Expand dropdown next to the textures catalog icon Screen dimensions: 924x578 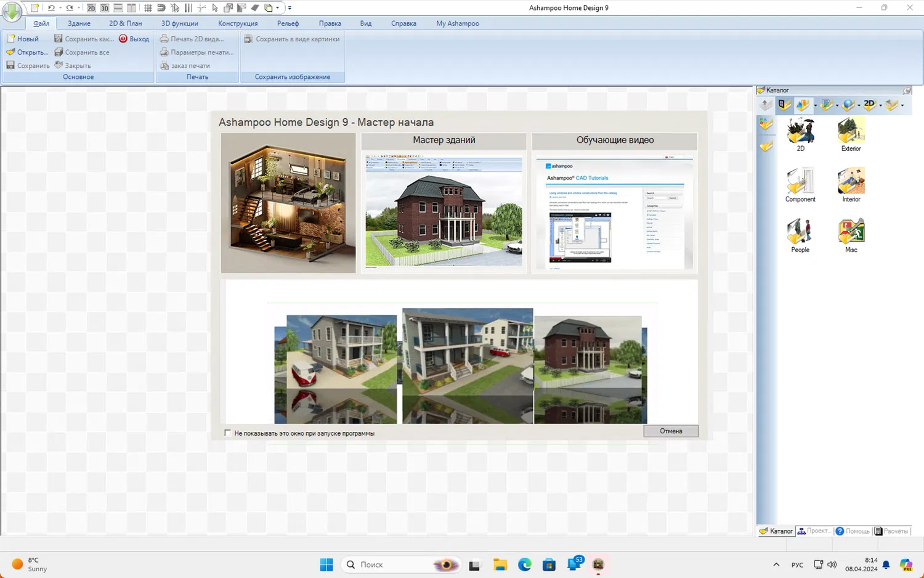pos(837,105)
